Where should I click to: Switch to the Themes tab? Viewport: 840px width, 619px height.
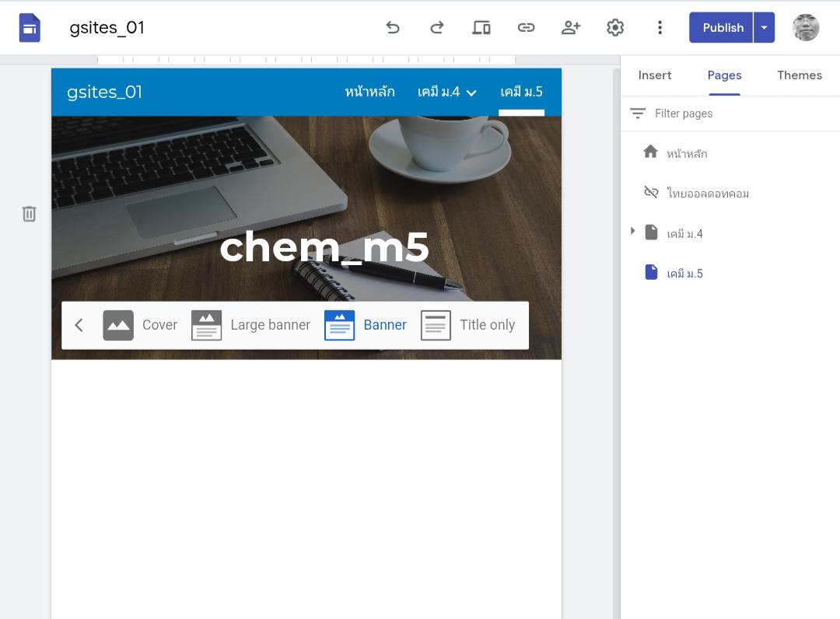coord(799,75)
